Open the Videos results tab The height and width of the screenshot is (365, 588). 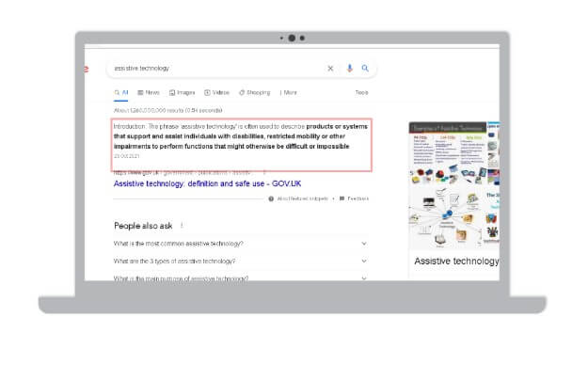[x=216, y=92]
